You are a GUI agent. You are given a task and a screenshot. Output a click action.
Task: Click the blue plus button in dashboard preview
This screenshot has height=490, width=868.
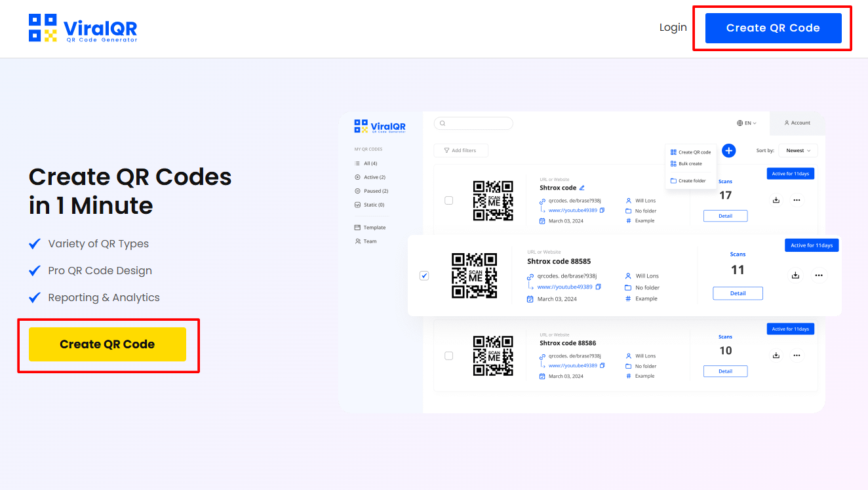728,150
